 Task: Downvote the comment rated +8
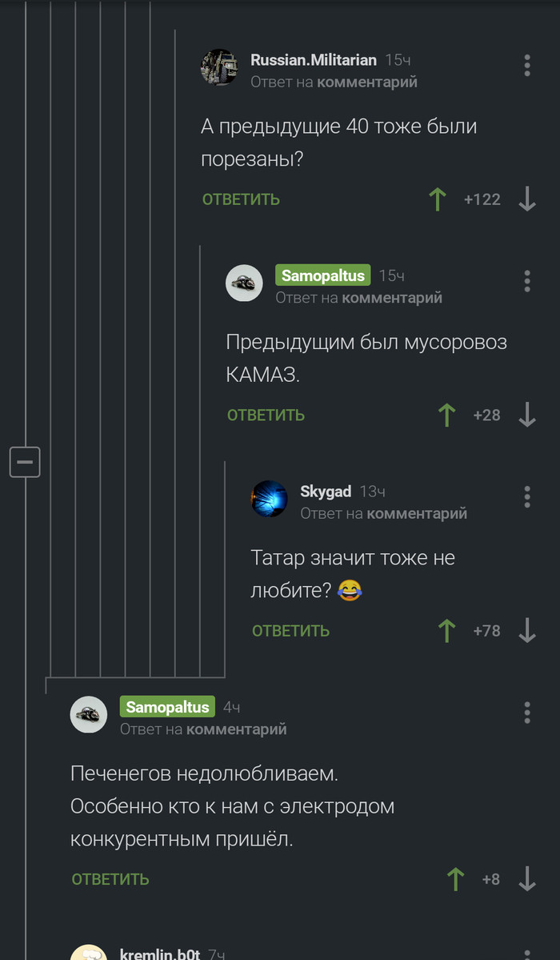point(527,879)
